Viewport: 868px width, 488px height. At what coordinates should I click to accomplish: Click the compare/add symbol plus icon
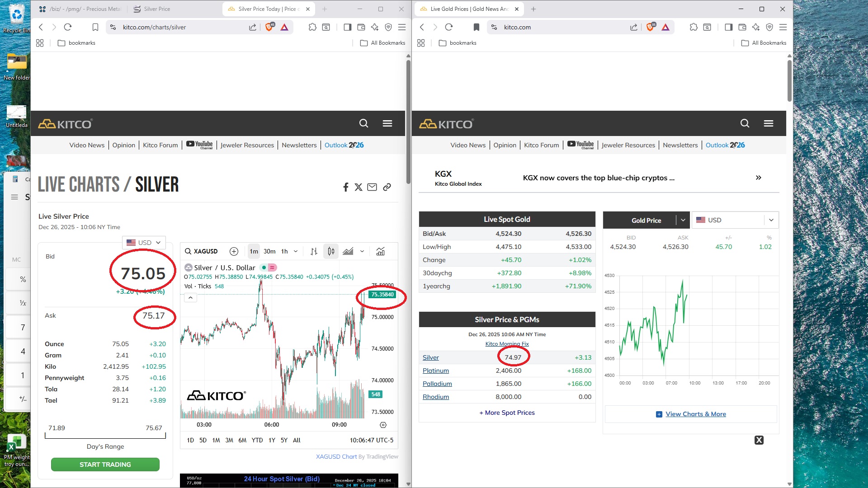(x=234, y=251)
